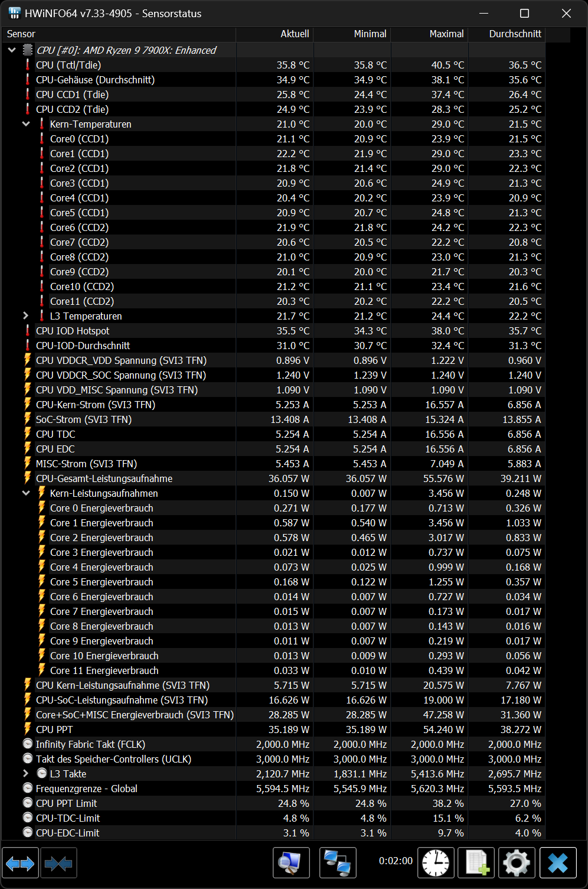Maximize the HWiNFO64 window
Screen dimensions: 588x889
point(524,13)
